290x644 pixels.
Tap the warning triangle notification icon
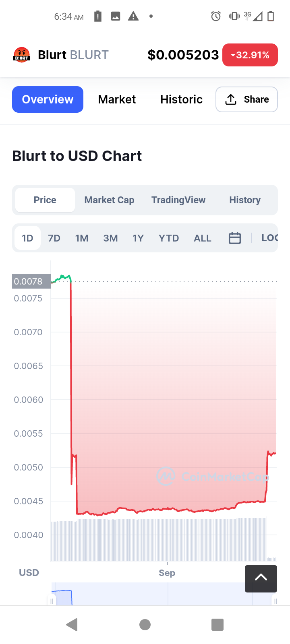[133, 17]
